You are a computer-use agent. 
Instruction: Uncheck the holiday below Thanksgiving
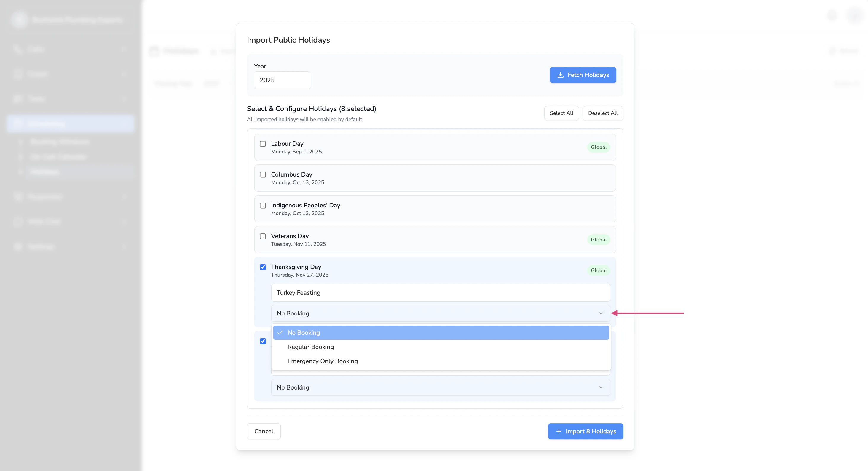[263, 341]
